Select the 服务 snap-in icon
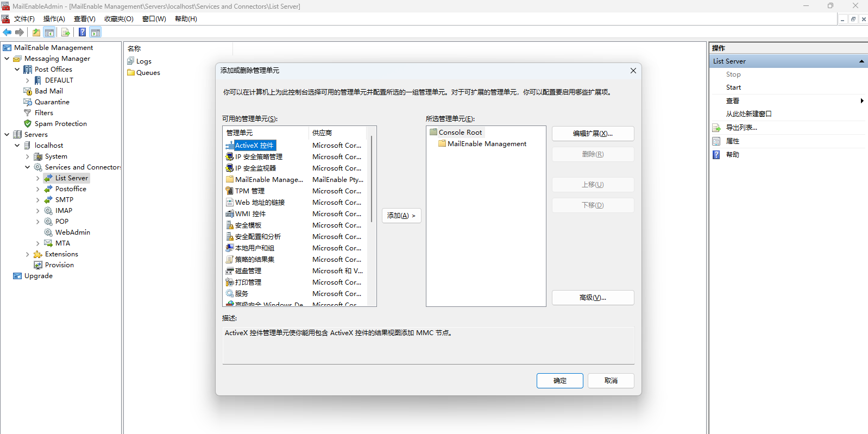This screenshot has height=434, width=868. pyautogui.click(x=230, y=294)
